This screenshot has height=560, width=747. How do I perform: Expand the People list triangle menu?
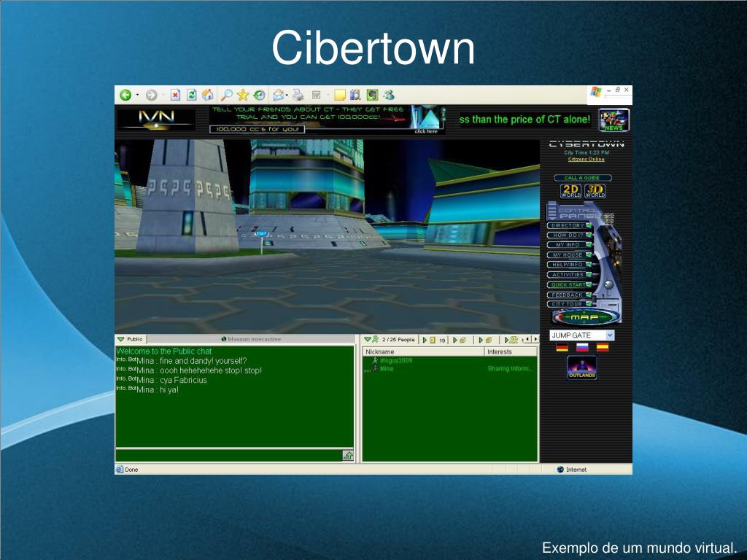coord(368,340)
